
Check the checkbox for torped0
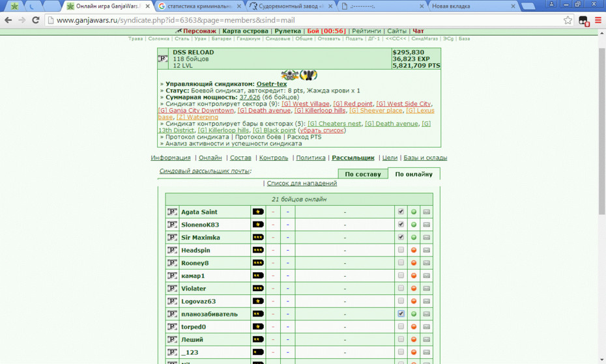click(x=401, y=326)
